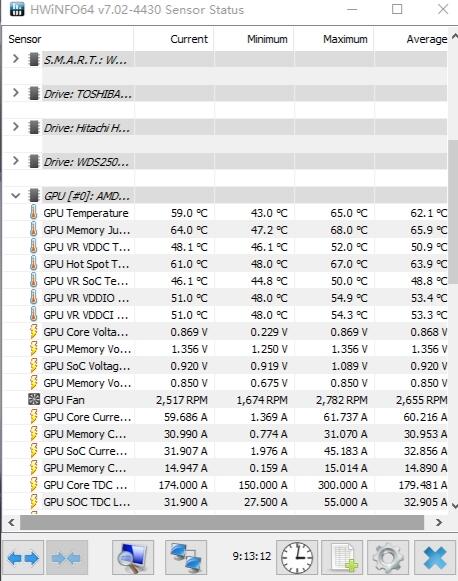458x581 pixels.
Task: Collapse the GPU [#0]: AMD sensor group
Action: coord(16,195)
